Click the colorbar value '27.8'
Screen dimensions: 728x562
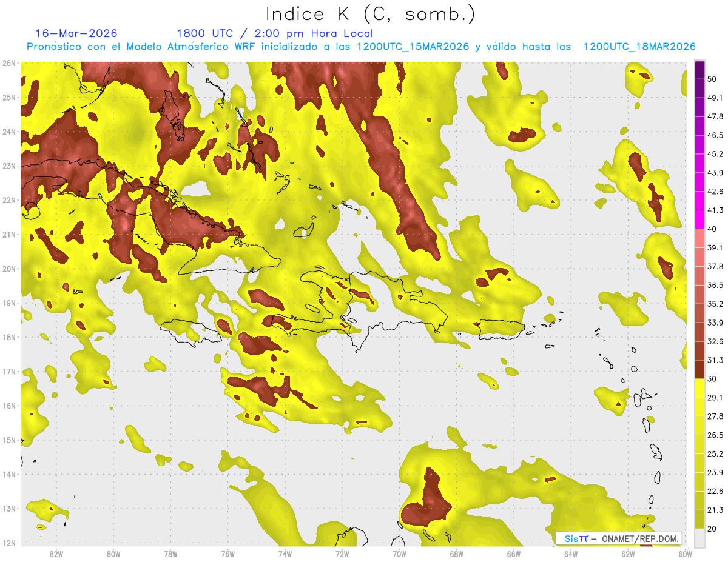(715, 416)
